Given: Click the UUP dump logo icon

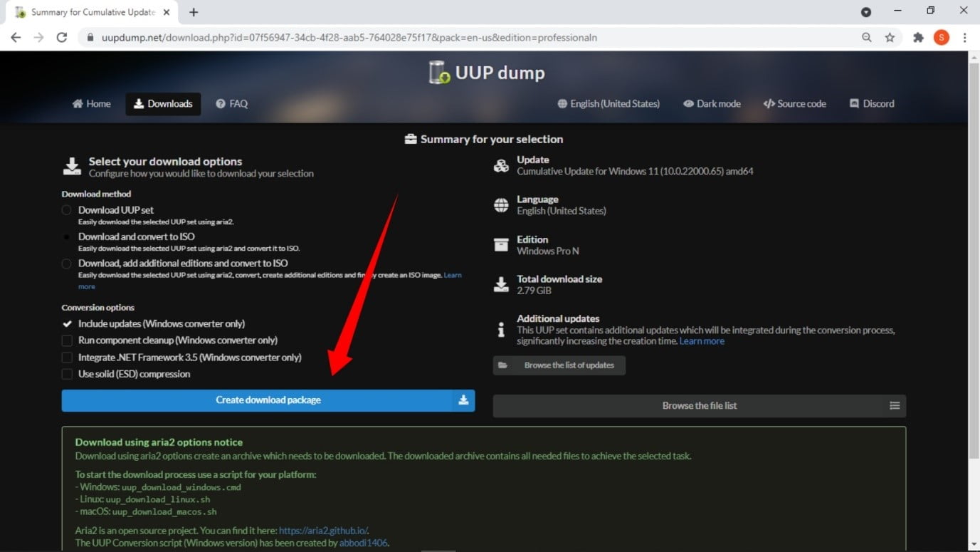Looking at the screenshot, I should pos(439,72).
